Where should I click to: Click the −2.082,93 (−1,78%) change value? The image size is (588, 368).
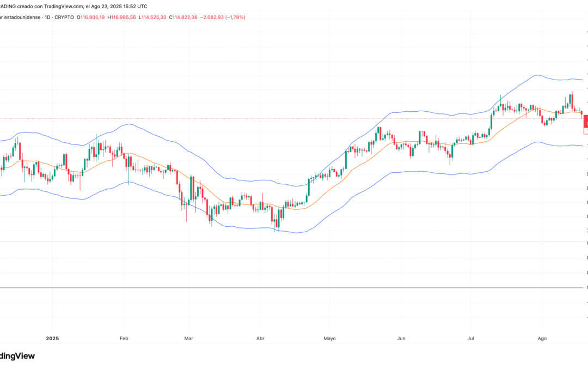[x=223, y=17]
